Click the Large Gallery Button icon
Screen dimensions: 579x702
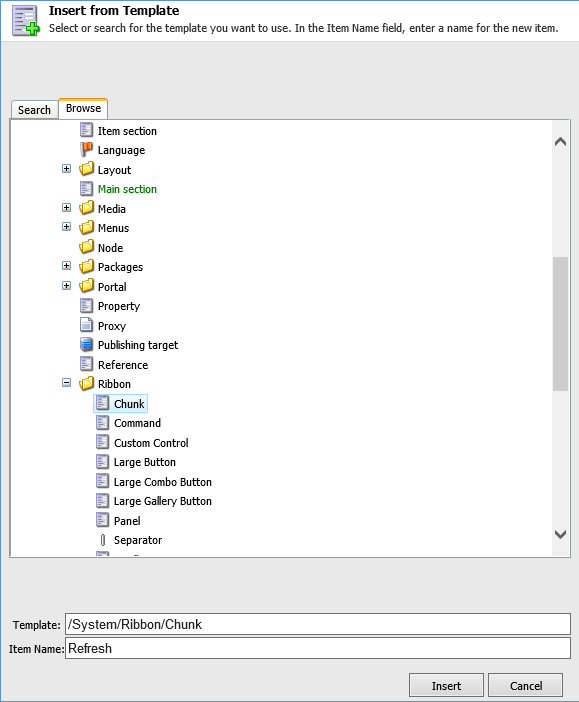click(x=103, y=500)
